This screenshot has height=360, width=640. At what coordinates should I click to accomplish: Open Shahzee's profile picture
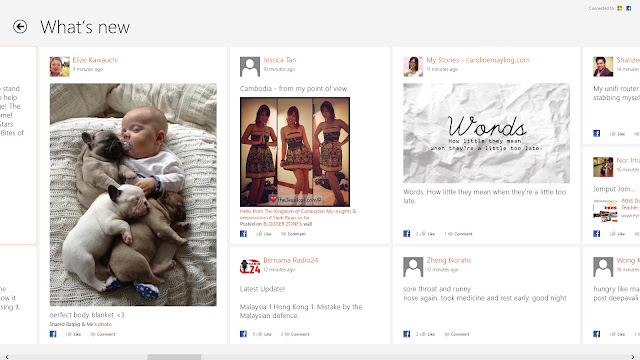(603, 67)
